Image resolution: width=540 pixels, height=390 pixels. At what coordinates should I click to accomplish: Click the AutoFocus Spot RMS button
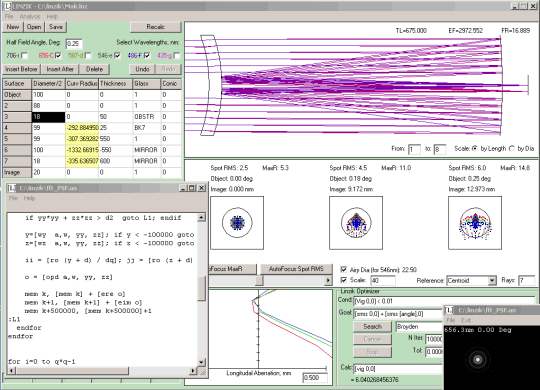click(296, 269)
